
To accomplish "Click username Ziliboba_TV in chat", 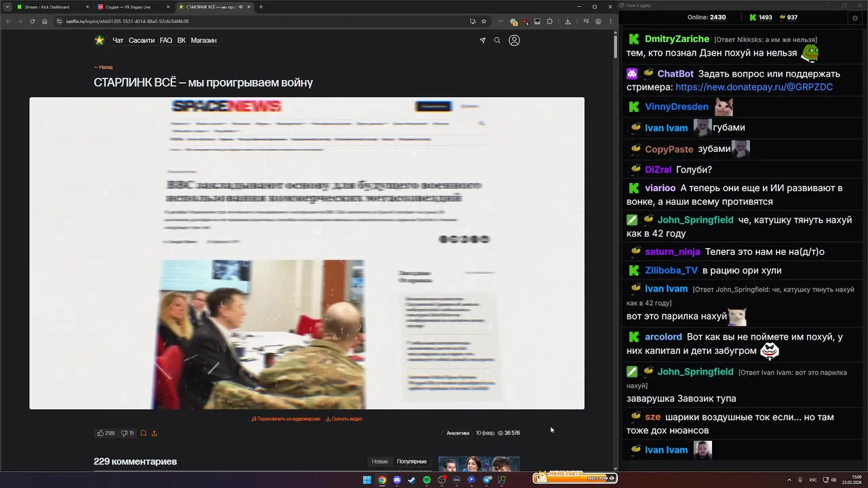I will click(x=671, y=270).
